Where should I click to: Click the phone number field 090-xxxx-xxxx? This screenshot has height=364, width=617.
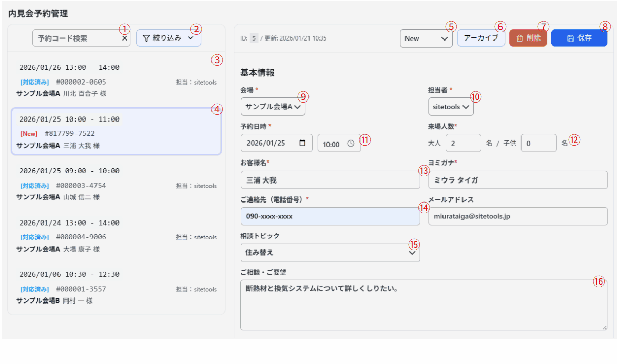(330, 216)
